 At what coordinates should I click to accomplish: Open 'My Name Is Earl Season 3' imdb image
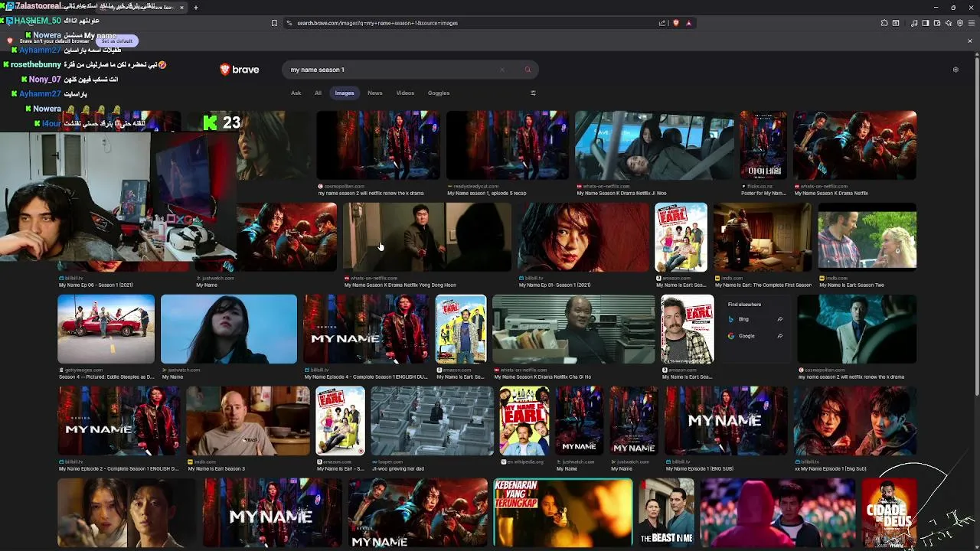tap(248, 421)
